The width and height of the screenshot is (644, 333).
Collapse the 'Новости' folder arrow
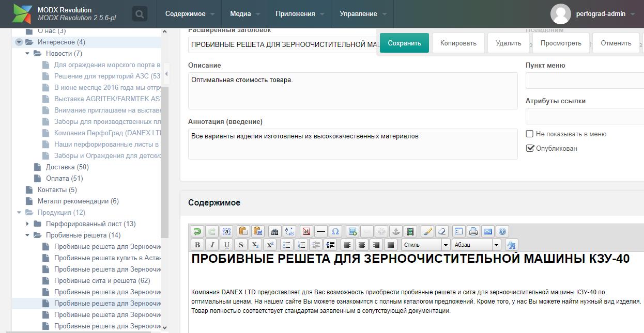point(28,54)
